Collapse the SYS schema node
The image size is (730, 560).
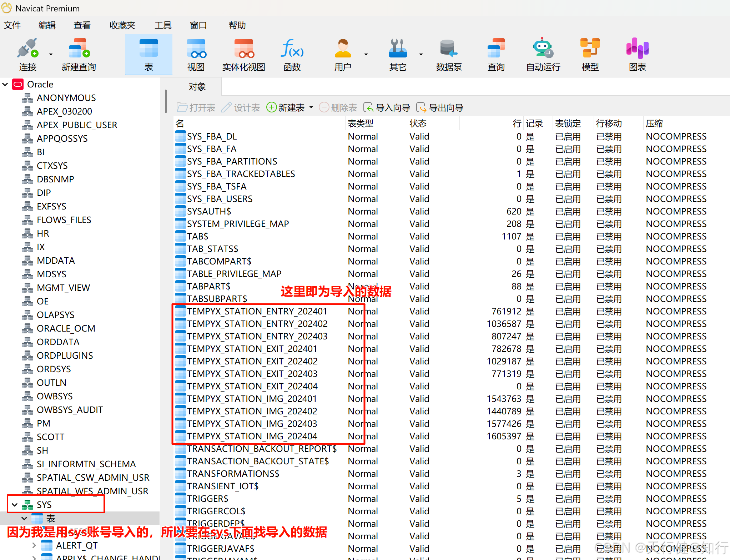coord(15,505)
